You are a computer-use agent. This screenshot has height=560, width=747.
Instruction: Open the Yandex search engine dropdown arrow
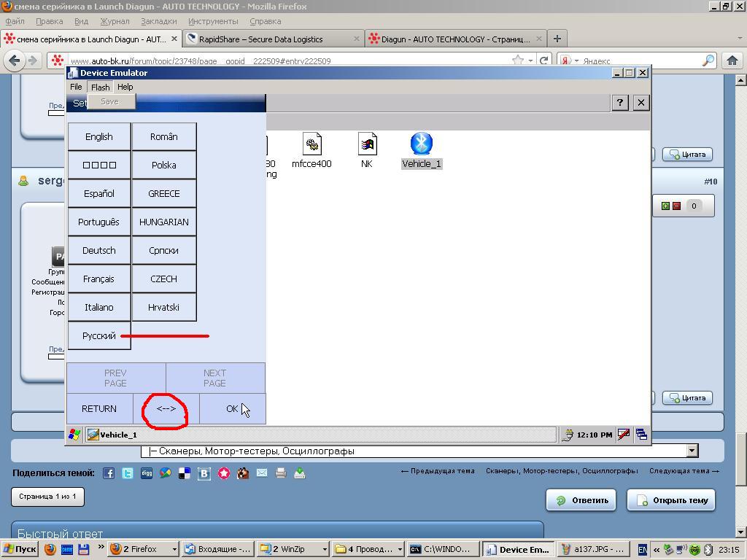[x=576, y=61]
